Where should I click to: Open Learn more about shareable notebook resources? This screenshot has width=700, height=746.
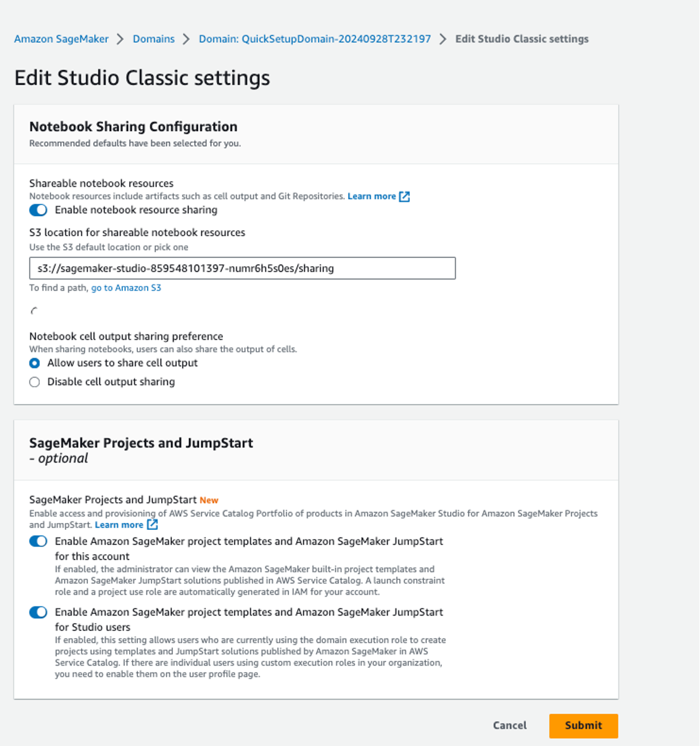371,196
